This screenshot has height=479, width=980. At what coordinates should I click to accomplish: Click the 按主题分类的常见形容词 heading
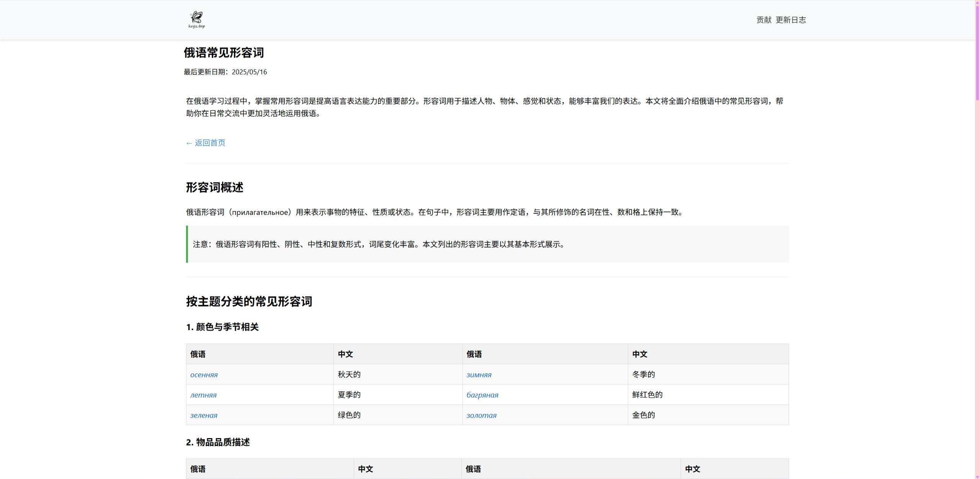(x=248, y=302)
